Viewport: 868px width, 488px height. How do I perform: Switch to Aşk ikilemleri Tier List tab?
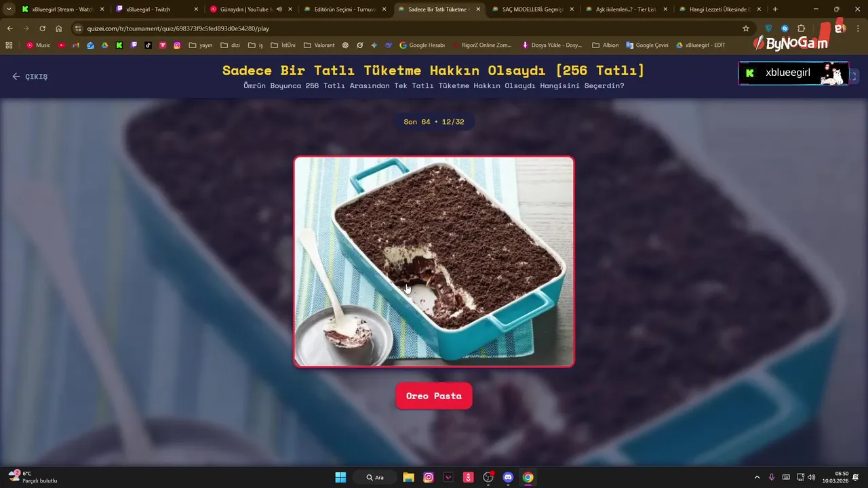[626, 9]
